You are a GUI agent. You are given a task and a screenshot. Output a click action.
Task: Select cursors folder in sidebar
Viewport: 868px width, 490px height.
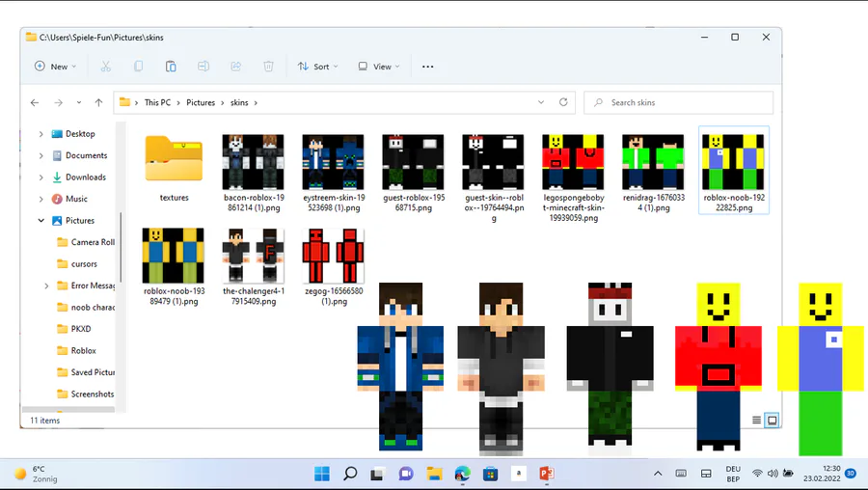point(84,264)
